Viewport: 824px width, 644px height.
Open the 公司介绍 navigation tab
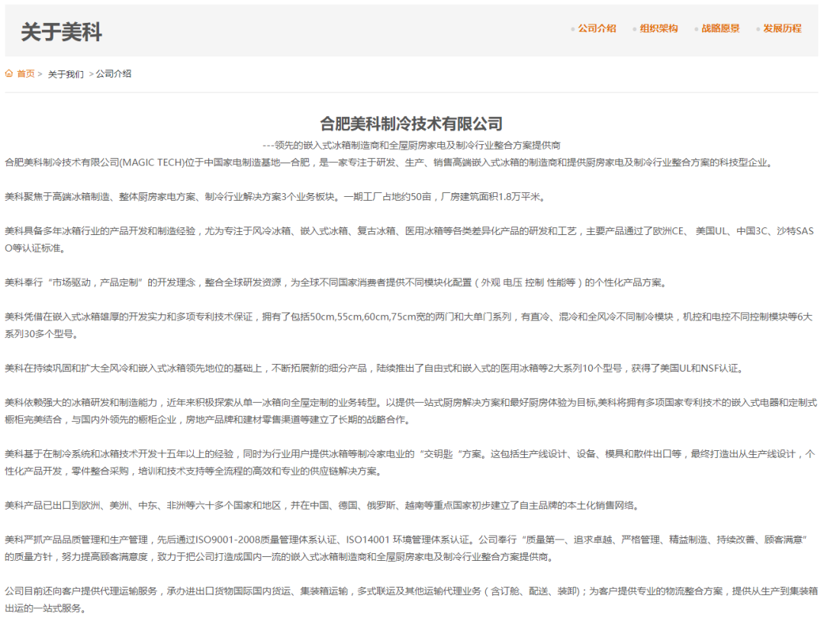pos(597,28)
